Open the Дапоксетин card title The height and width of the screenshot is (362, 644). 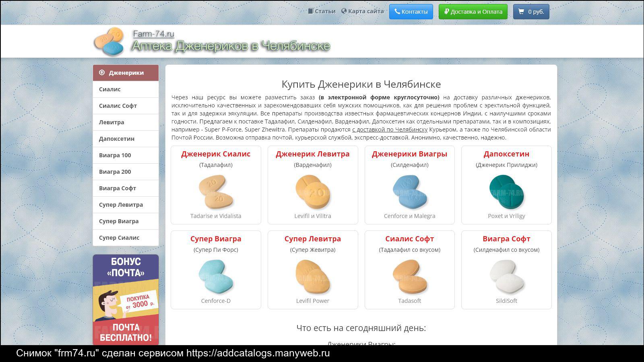[506, 154]
